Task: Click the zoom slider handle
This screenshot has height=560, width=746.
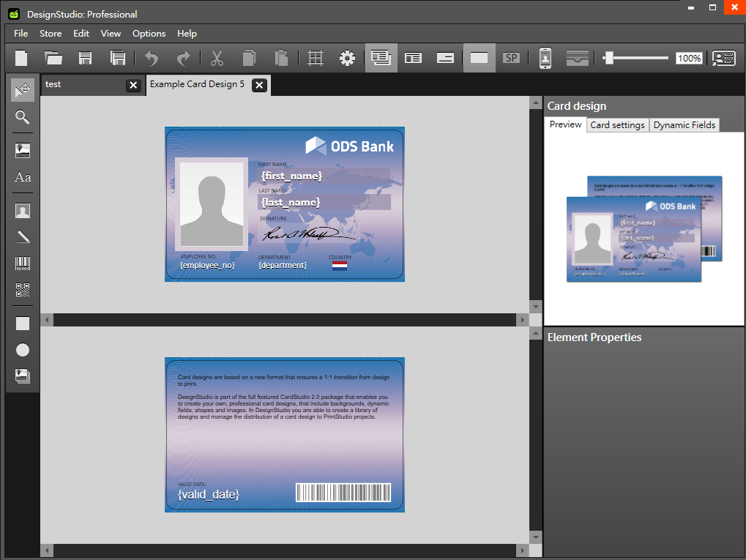Action: coord(608,58)
